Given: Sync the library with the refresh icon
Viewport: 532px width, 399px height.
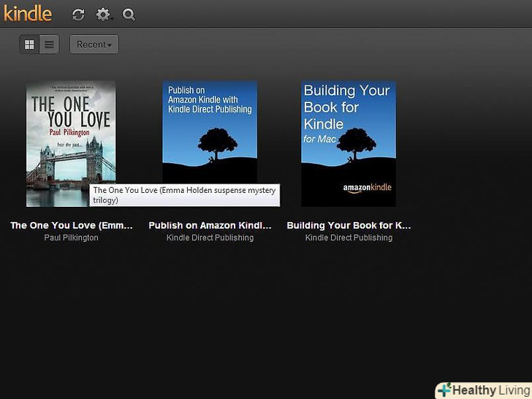Looking at the screenshot, I should click(78, 15).
